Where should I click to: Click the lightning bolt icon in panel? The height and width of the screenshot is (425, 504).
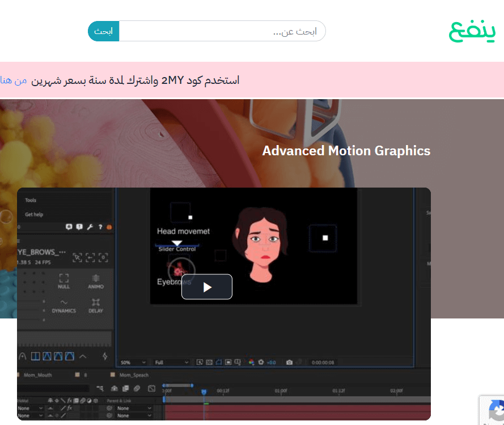(105, 356)
